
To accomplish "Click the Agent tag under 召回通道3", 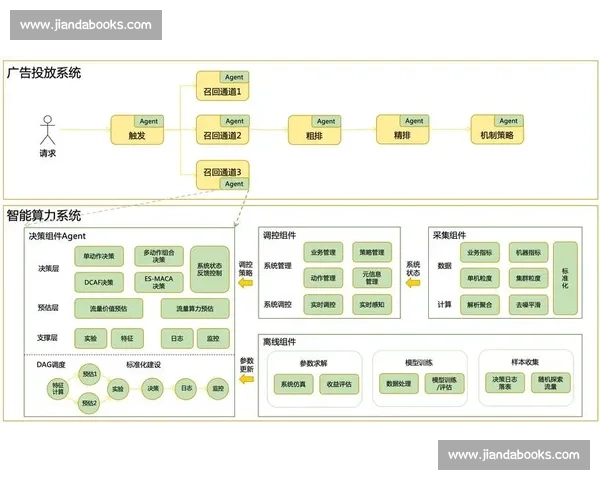I will tap(234, 184).
